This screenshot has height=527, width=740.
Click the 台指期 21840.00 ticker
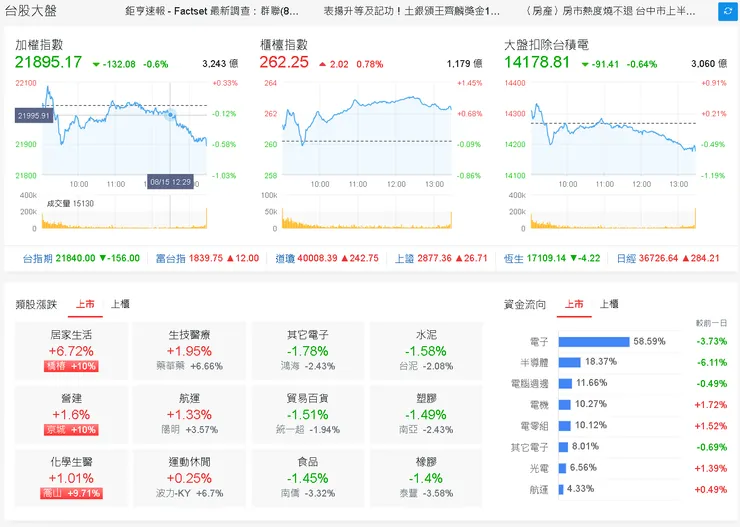pos(81,259)
